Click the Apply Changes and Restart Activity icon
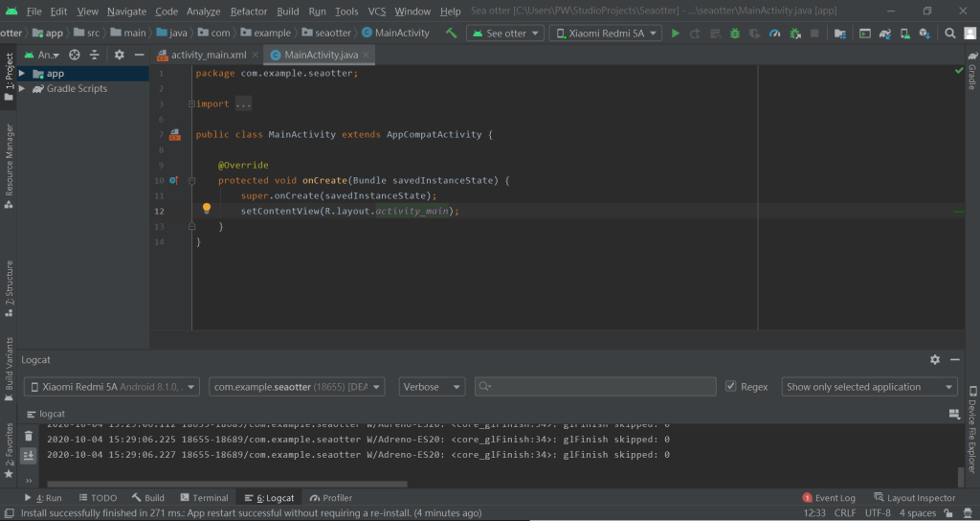 (695, 34)
